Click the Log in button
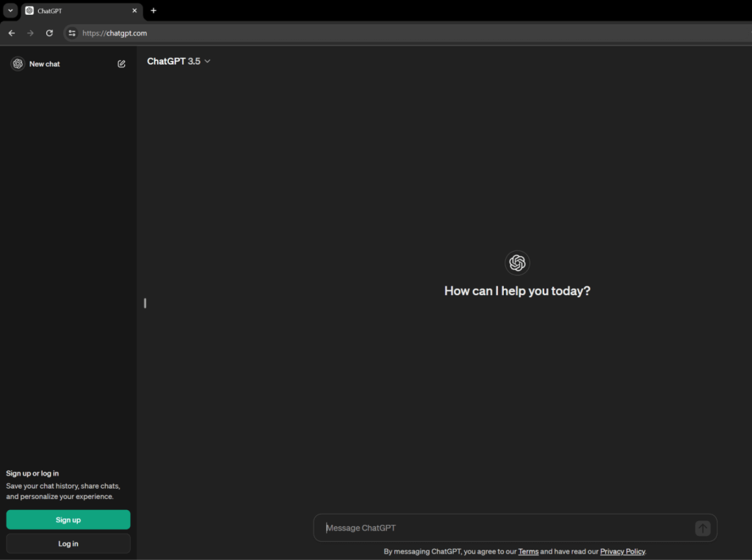This screenshot has width=752, height=560. [68, 544]
